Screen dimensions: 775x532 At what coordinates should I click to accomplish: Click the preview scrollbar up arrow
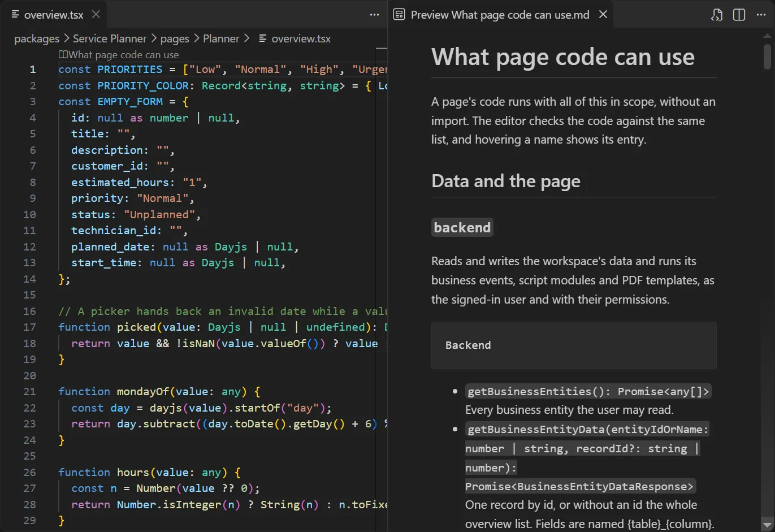click(x=767, y=36)
